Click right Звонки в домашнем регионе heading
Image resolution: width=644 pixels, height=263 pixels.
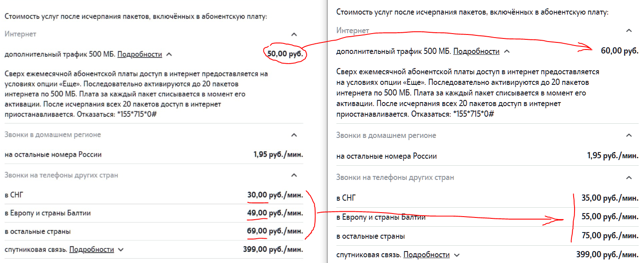(x=386, y=135)
